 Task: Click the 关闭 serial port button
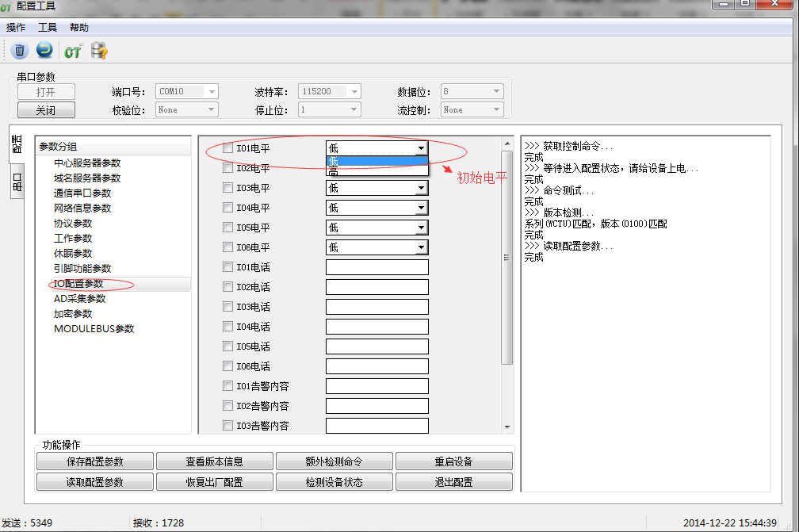click(46, 110)
